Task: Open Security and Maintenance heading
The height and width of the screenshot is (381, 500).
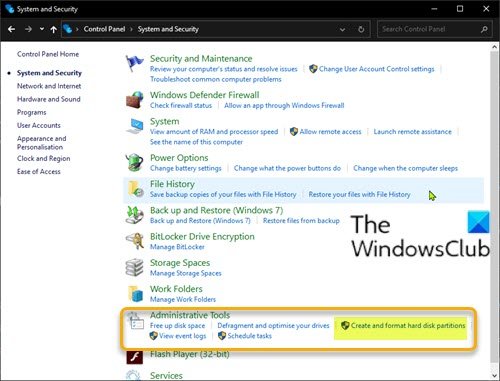Action: coord(201,59)
